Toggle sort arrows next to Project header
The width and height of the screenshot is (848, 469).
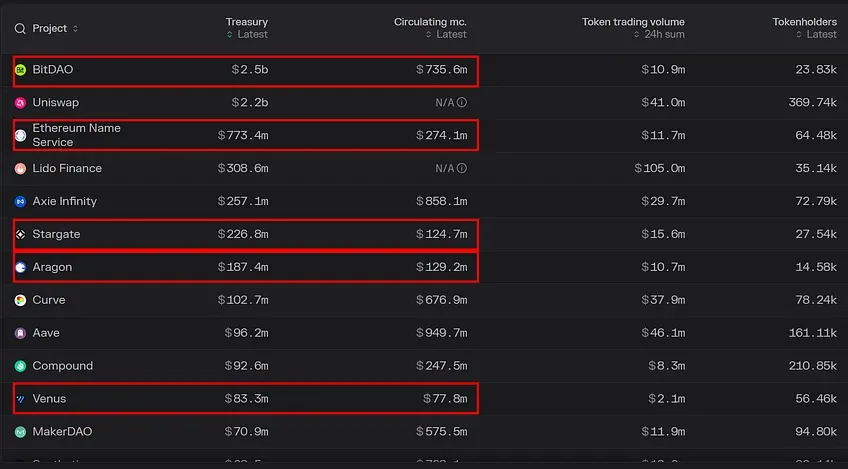(x=75, y=29)
